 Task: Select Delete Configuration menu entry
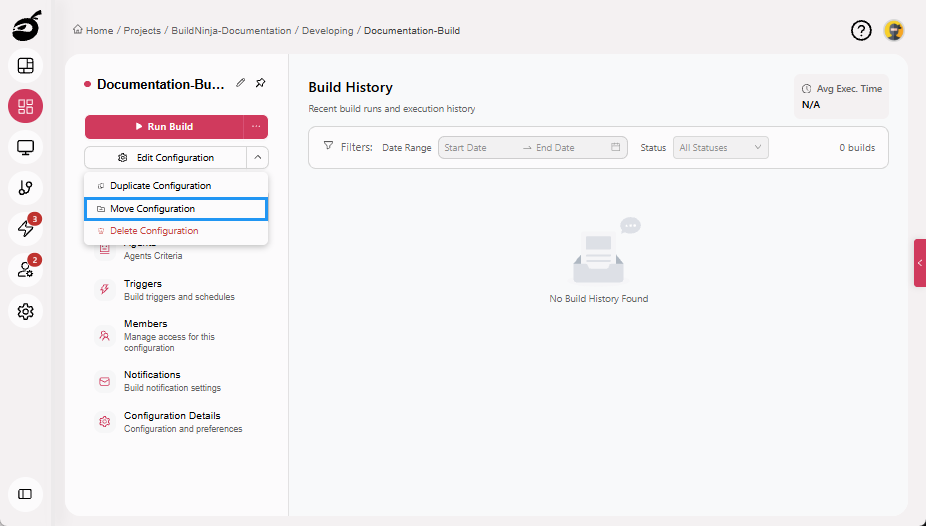(x=176, y=231)
